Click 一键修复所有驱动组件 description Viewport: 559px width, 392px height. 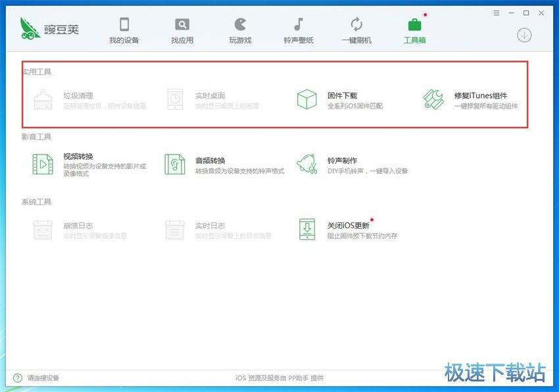click(x=486, y=106)
